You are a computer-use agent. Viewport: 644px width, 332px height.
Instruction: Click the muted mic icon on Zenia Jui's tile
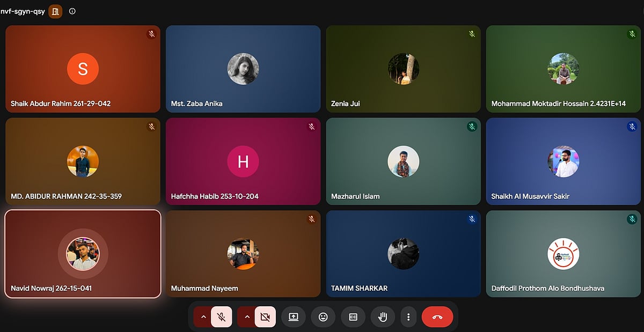tap(472, 34)
